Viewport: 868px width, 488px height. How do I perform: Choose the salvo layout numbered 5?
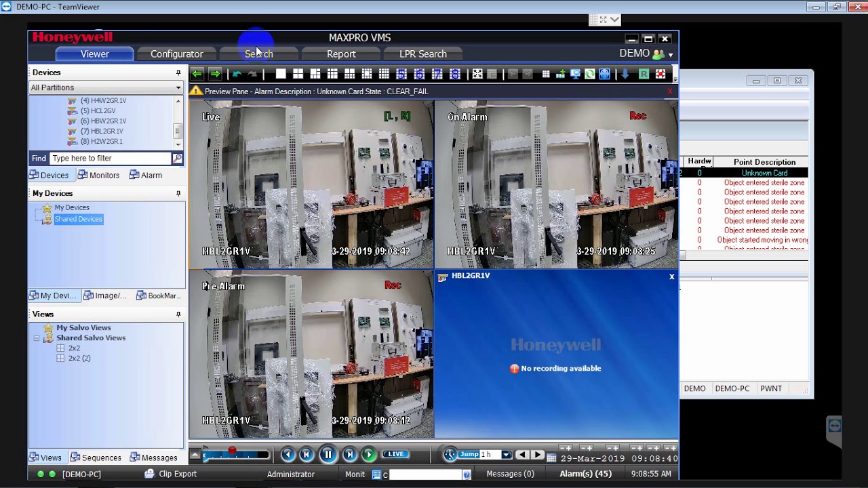(401, 74)
